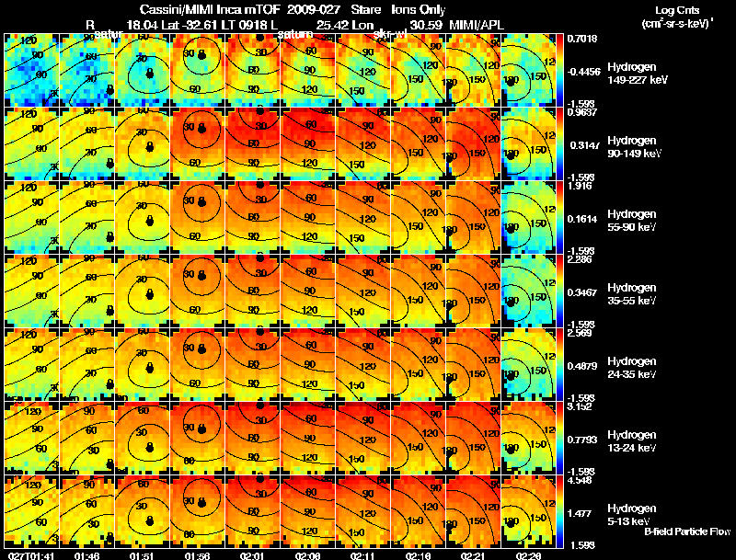The height and width of the screenshot is (560, 736).
Task: Open the 5-13 keV image panel at 02:06
Action: coord(308,511)
